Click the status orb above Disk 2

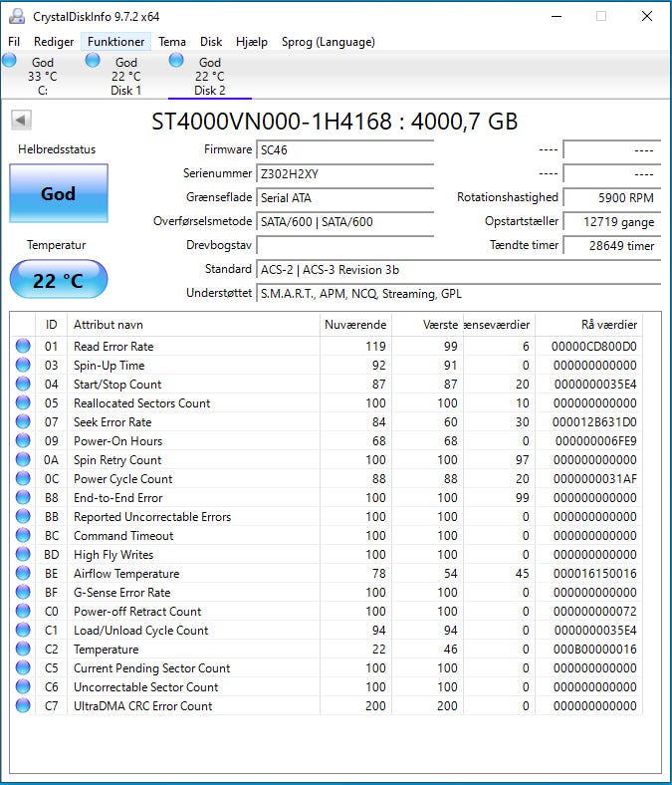tap(176, 61)
